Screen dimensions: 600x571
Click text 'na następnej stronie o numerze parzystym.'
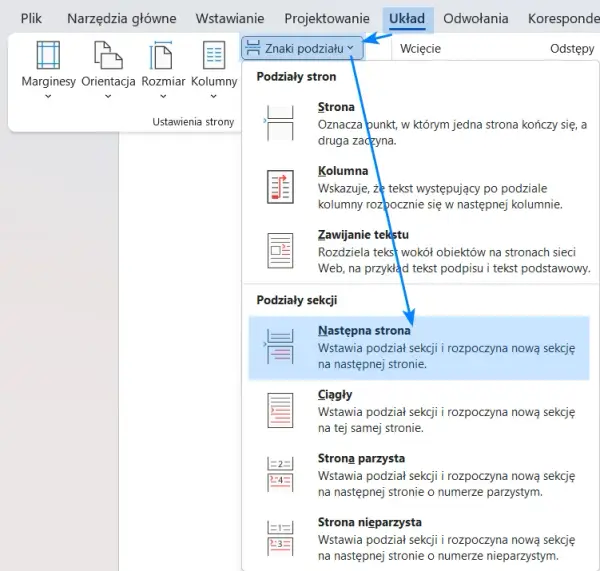(x=430, y=492)
